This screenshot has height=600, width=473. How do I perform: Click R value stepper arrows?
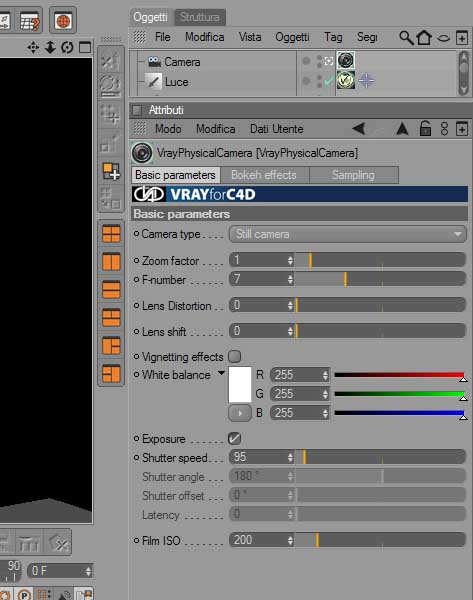(325, 375)
